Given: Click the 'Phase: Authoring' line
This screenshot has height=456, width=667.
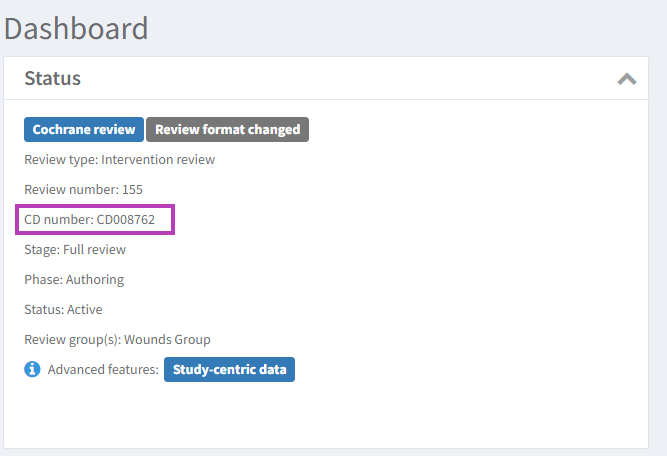Looking at the screenshot, I should click(74, 279).
